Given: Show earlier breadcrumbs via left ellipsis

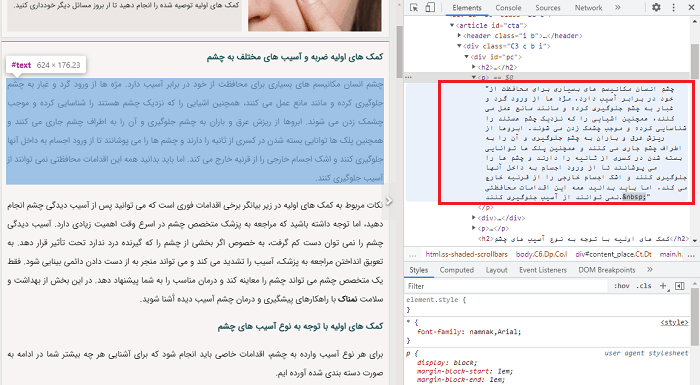Looking at the screenshot, I should click(x=412, y=255).
